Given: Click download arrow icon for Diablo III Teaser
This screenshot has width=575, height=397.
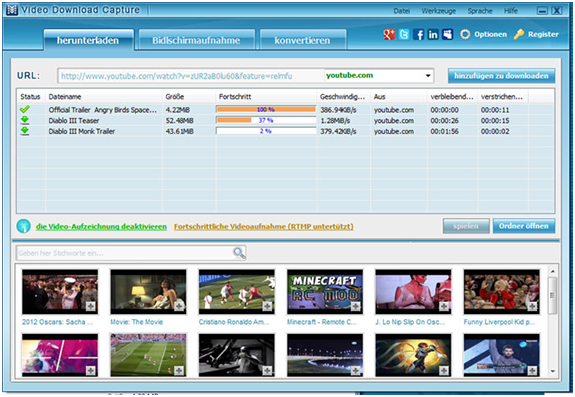Looking at the screenshot, I should click(25, 120).
